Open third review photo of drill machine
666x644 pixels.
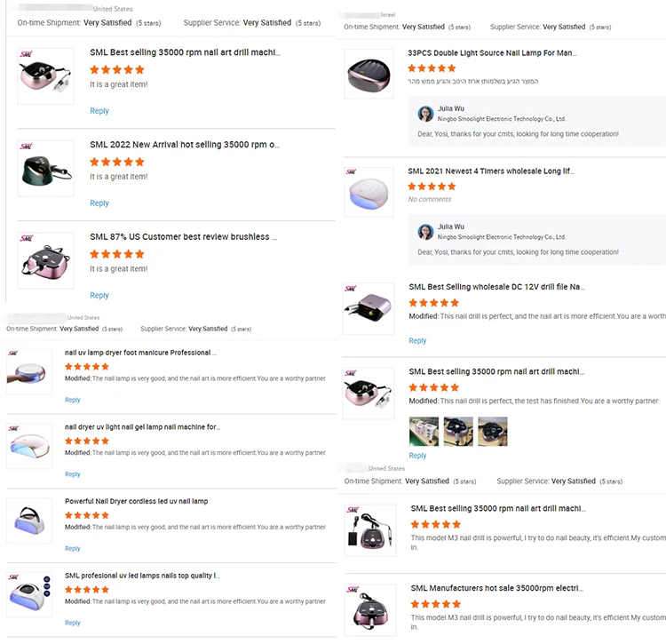[x=492, y=431]
